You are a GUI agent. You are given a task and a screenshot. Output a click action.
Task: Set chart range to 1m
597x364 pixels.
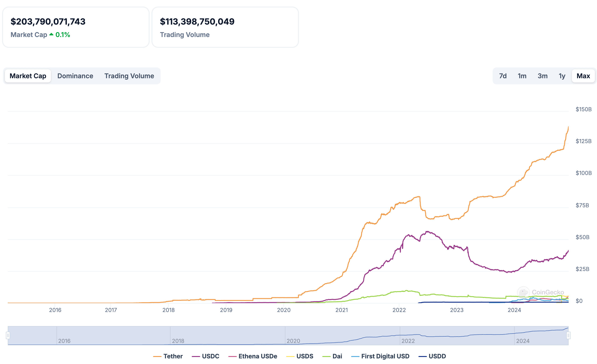coord(522,76)
